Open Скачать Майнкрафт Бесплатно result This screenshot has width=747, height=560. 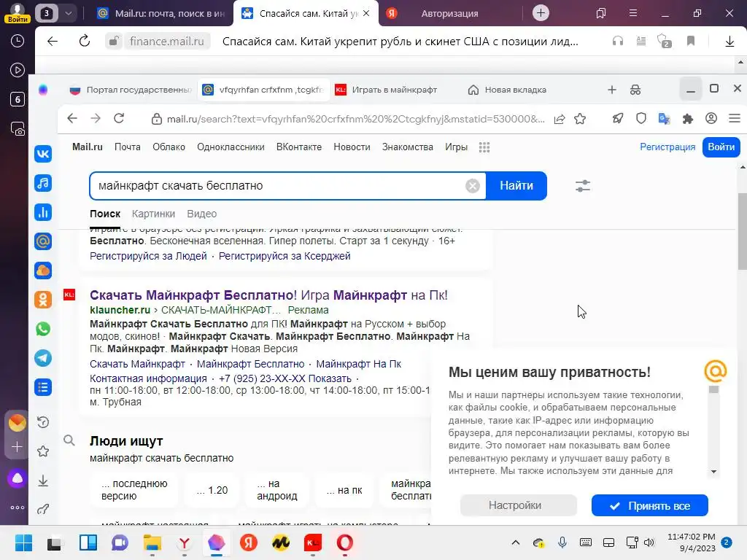point(268,295)
